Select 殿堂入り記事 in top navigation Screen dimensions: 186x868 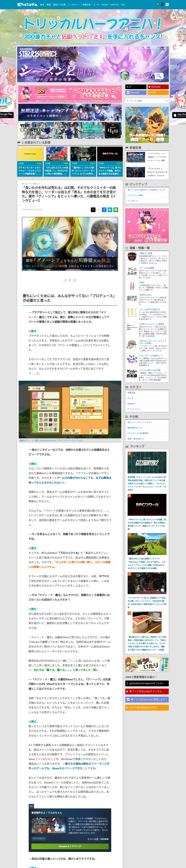59,5
